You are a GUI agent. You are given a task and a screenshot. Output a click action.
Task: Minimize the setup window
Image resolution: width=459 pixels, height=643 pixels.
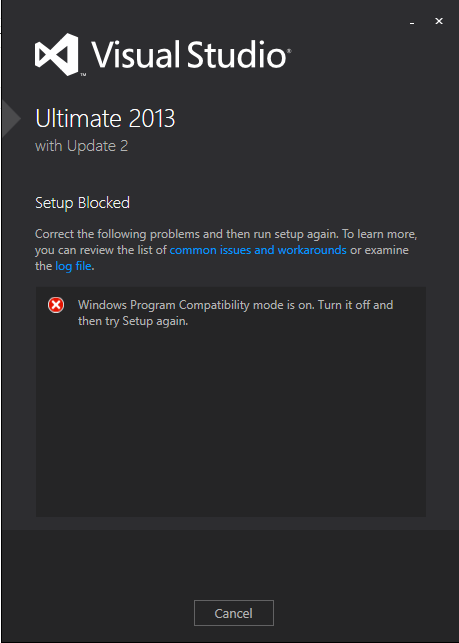click(412, 22)
